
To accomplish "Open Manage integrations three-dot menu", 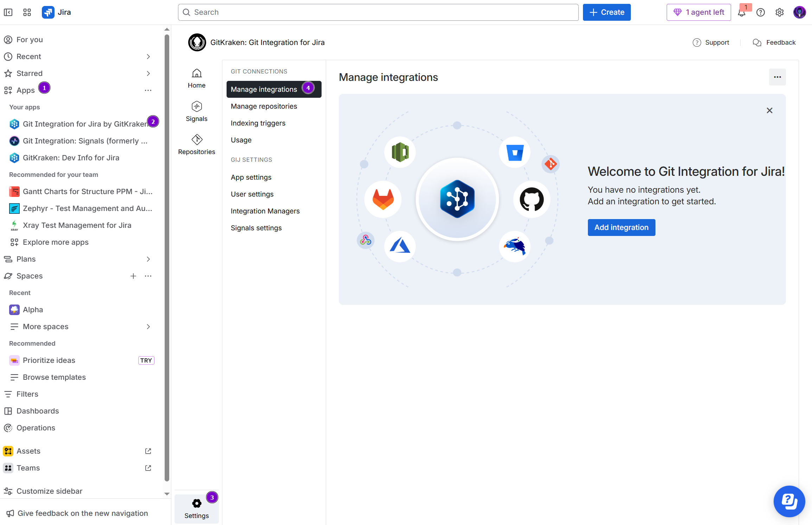I will coord(777,77).
